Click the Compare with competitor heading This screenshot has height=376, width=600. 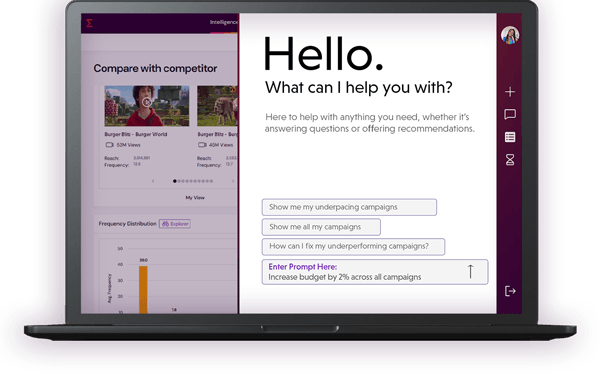[155, 68]
